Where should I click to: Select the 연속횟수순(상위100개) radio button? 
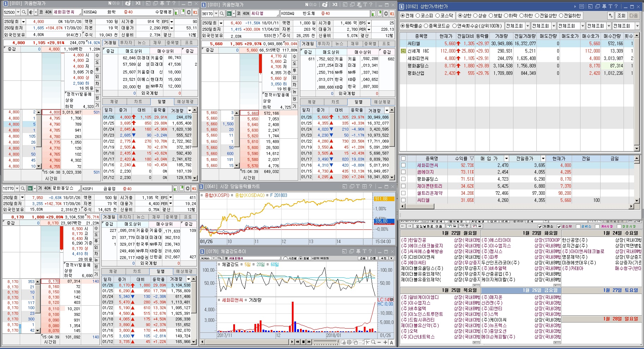pos(455,26)
